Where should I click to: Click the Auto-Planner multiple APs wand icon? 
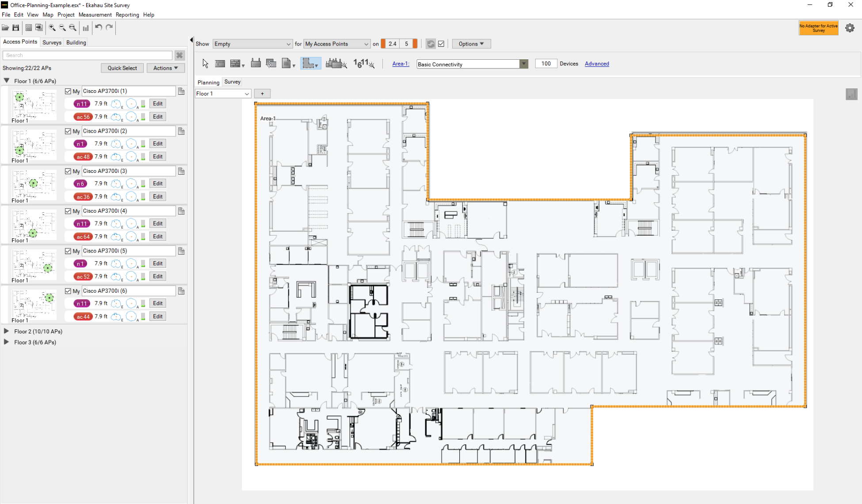click(336, 64)
